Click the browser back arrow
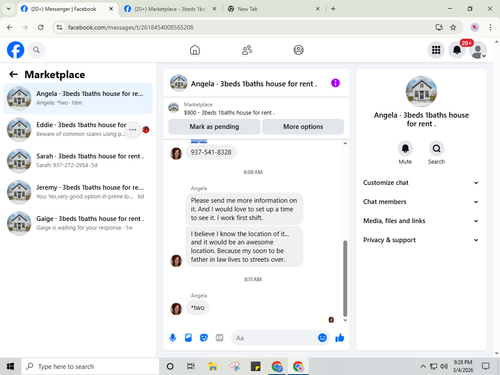Image resolution: width=500 pixels, height=375 pixels. 10,27
